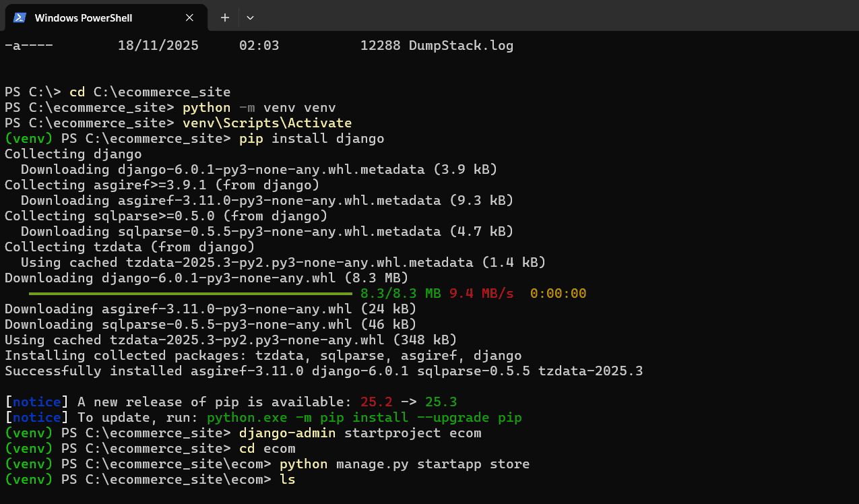Click the 'pip install django' command
Screen dimensions: 859x504
[312, 139]
